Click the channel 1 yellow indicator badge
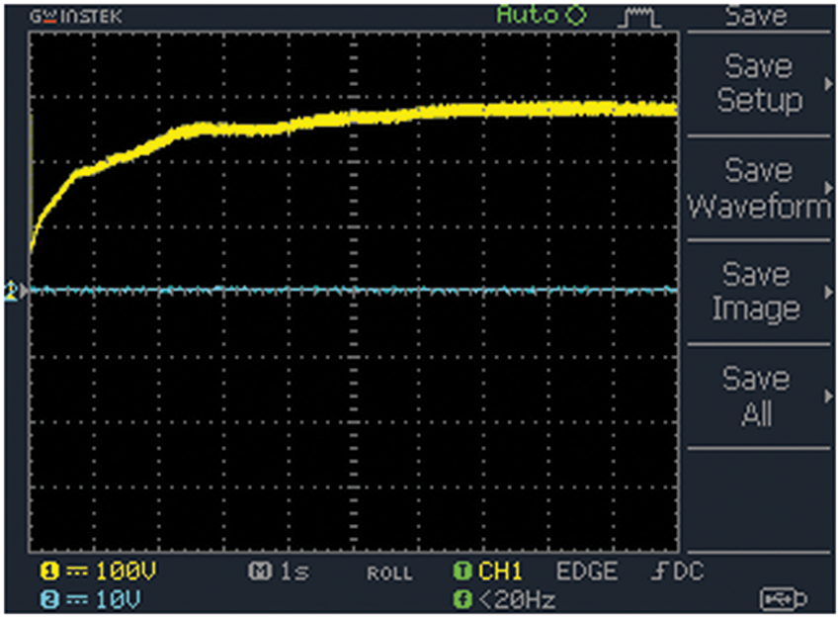This screenshot has width=840, height=618. pyautogui.click(x=46, y=572)
